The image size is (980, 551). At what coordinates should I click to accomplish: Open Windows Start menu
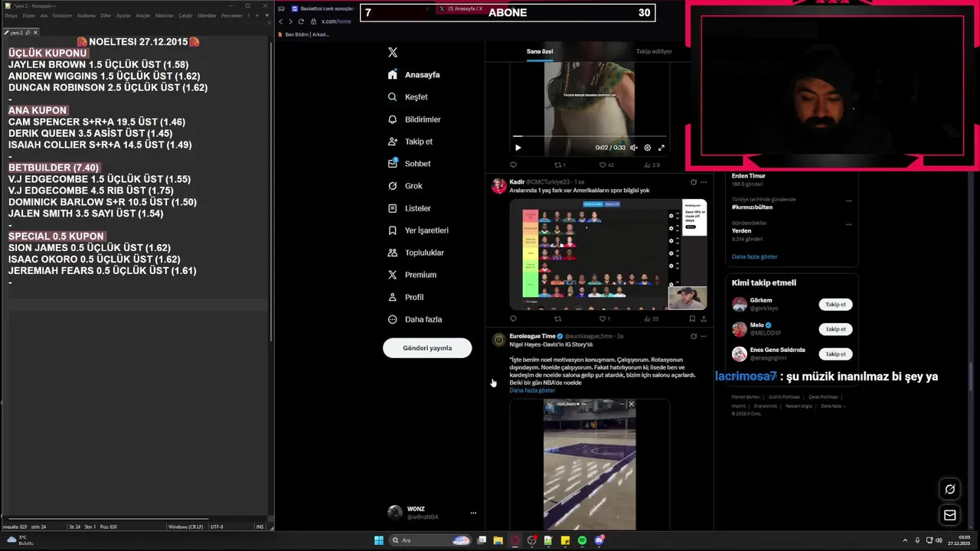(x=379, y=540)
